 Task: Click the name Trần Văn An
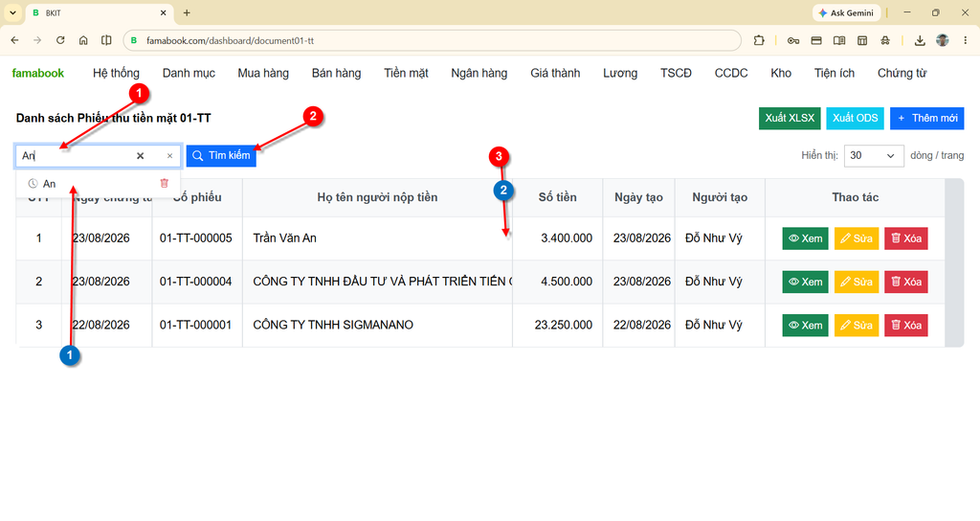(284, 238)
